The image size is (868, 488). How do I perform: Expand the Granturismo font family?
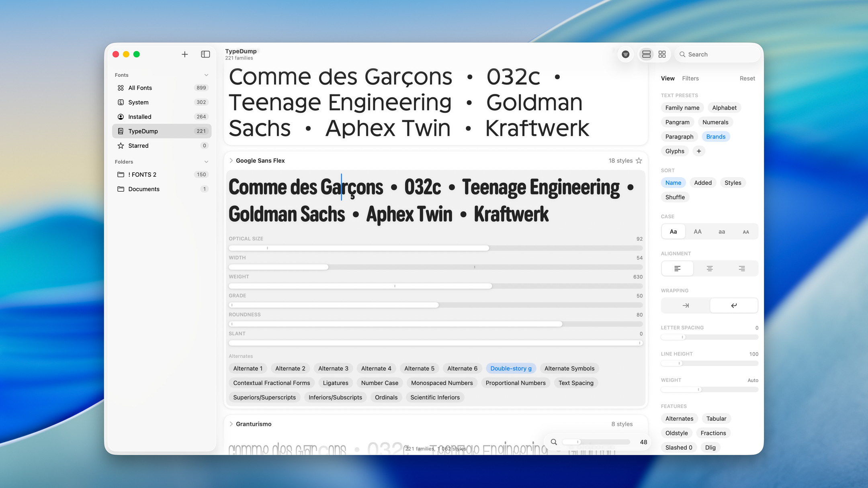231,424
